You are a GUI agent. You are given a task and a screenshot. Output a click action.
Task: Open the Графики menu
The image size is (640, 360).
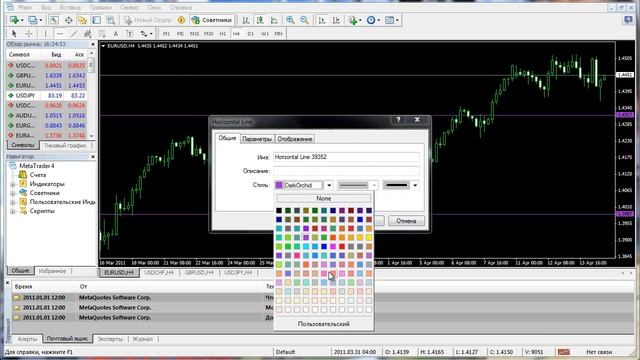point(101,7)
